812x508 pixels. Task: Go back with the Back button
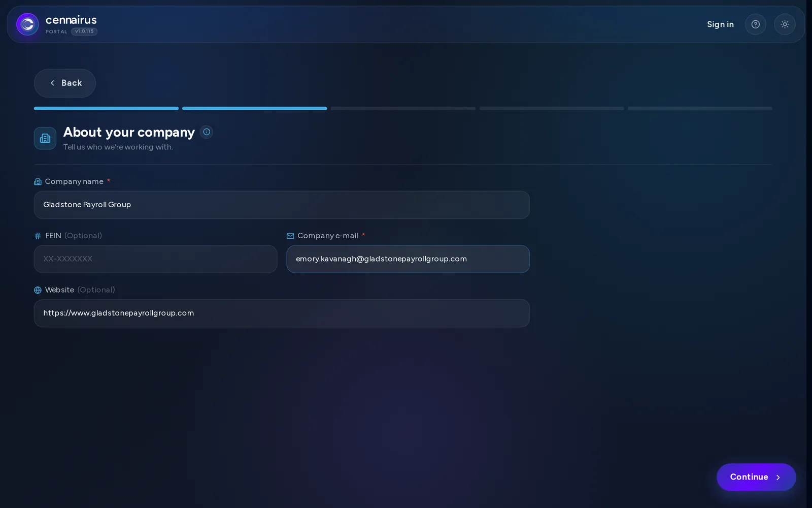[x=65, y=83]
